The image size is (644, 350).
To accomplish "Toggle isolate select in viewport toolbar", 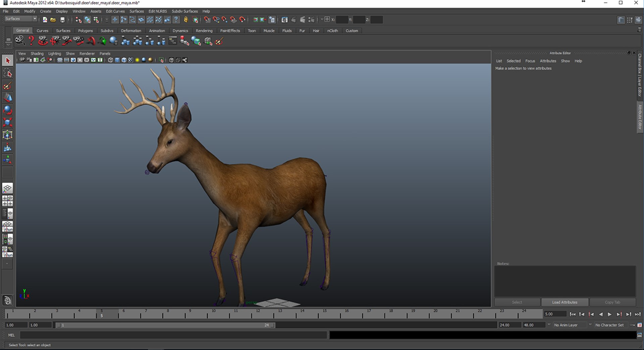I will point(161,60).
